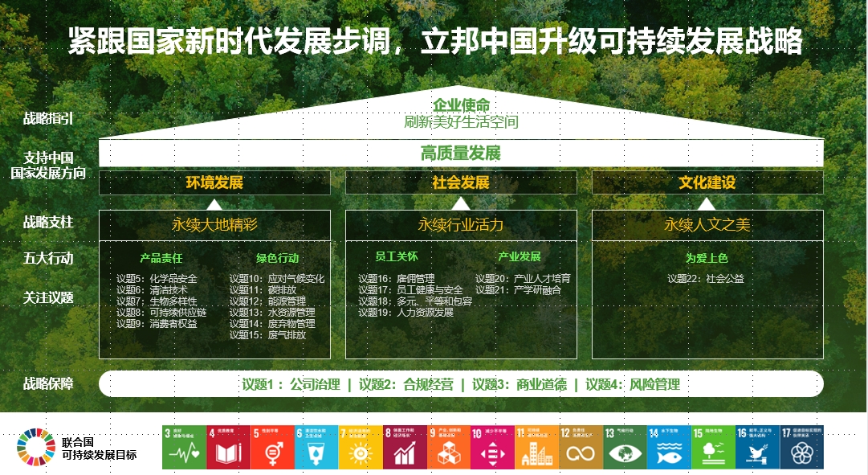This screenshot has width=868, height=475.
Task: Click the SDG 5 gender equality icon
Action: pyautogui.click(x=272, y=448)
